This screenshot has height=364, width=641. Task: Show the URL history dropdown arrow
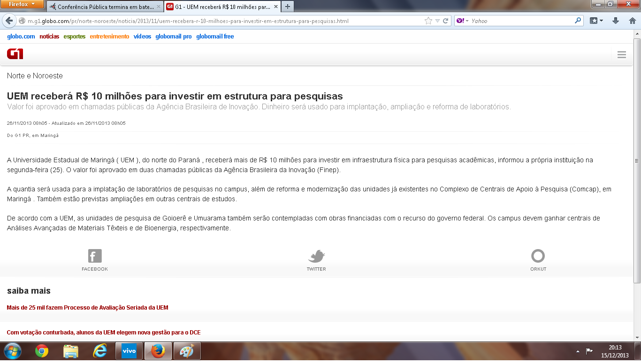437,21
